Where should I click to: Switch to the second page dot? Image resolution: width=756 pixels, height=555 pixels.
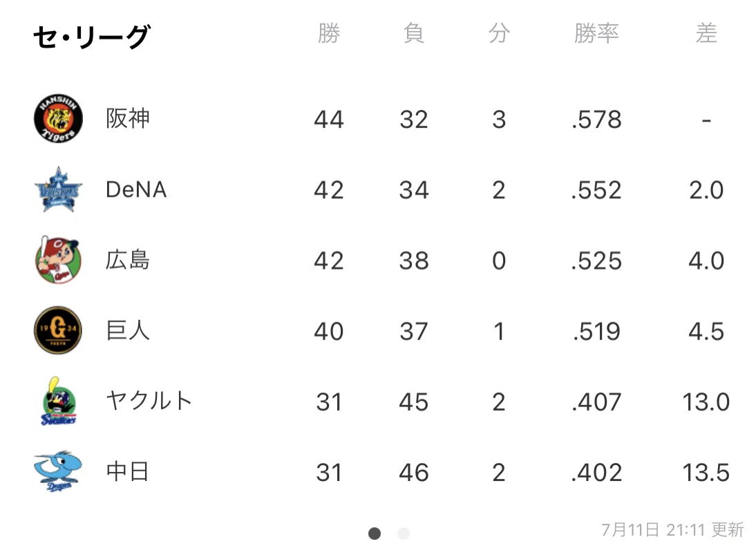coord(404,534)
